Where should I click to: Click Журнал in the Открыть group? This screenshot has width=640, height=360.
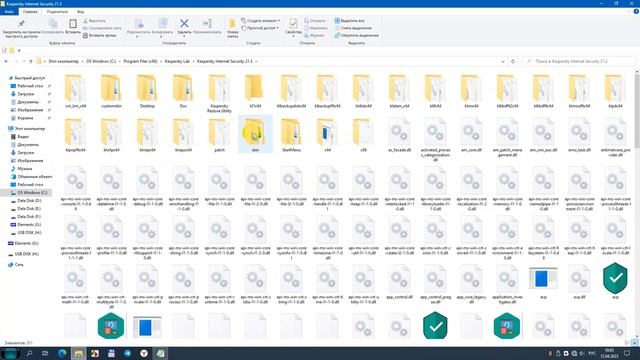tap(314, 36)
